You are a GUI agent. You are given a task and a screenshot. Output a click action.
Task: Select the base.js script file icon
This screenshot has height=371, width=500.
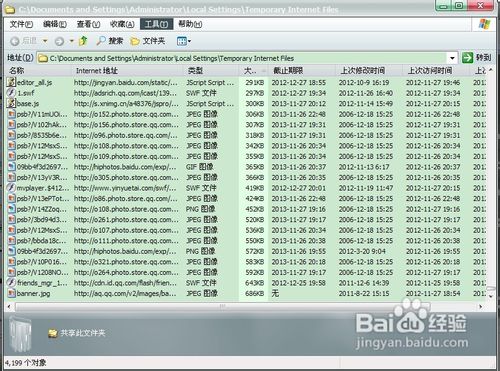point(12,103)
